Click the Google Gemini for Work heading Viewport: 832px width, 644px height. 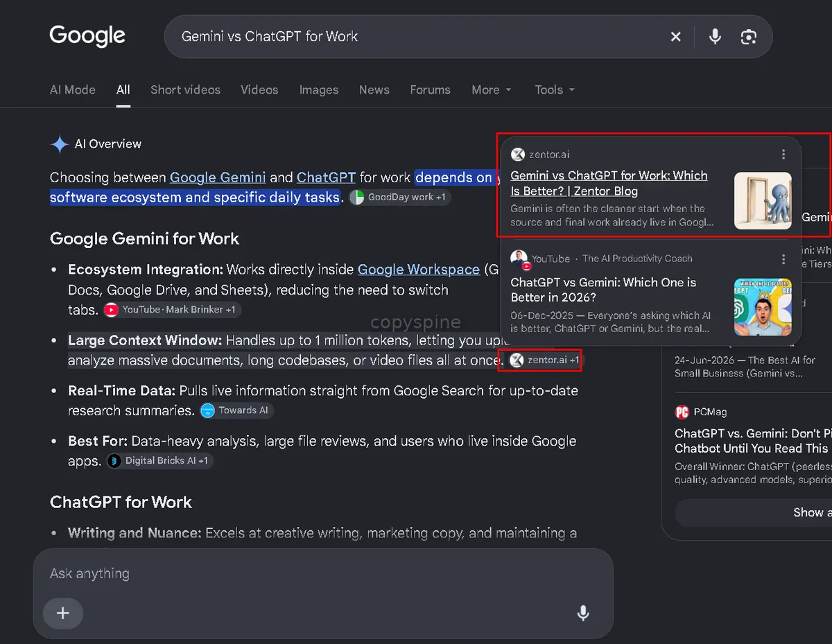tap(144, 238)
